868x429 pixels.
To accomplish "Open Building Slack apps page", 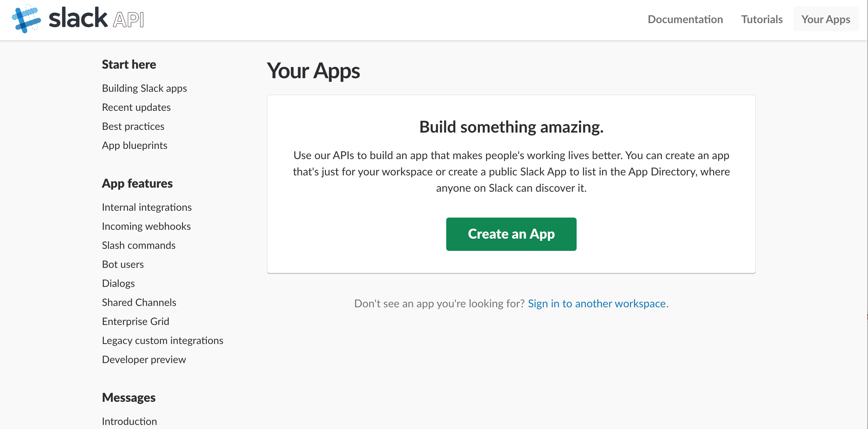I will (x=144, y=88).
